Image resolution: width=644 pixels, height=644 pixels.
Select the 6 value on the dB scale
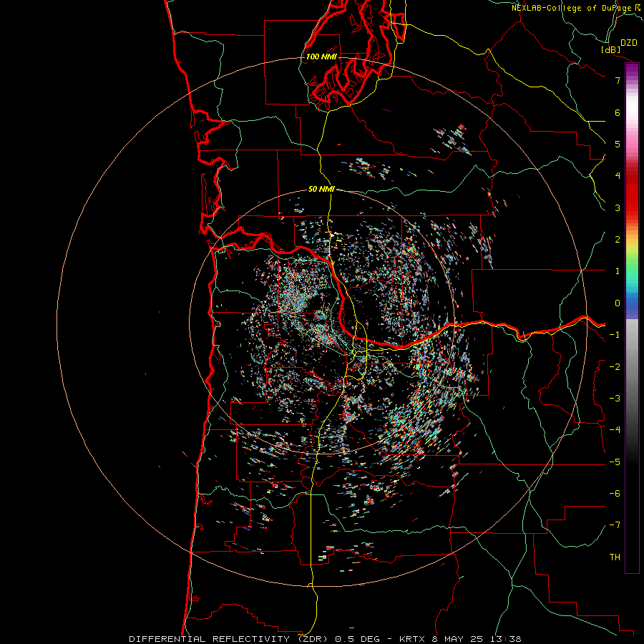[618, 112]
